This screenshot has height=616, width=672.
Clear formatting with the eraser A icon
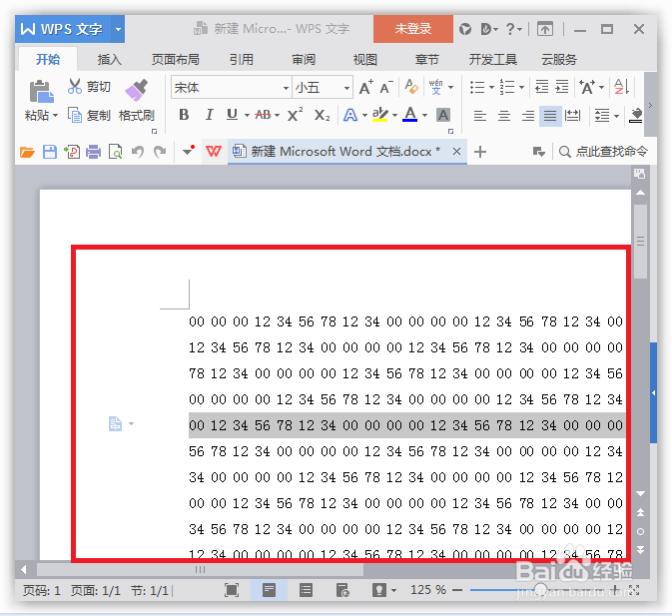pyautogui.click(x=411, y=87)
